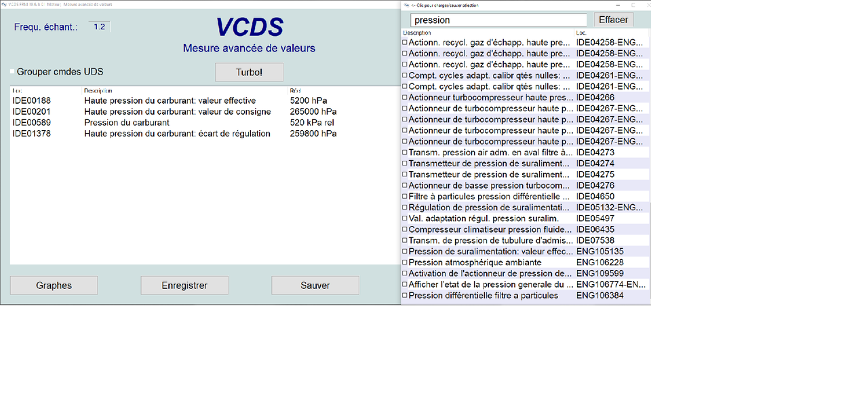Clear the search with Effacer
Screen dimensions: 868x407
pos(614,20)
